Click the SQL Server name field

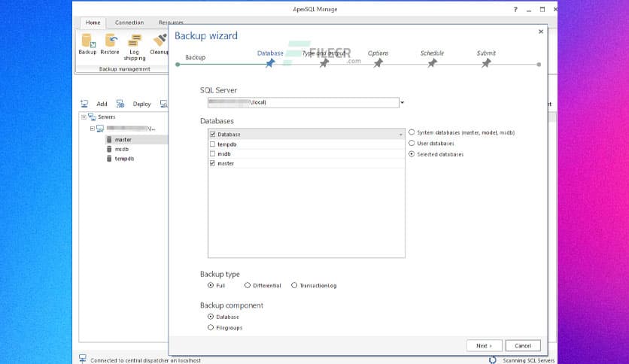click(x=303, y=102)
